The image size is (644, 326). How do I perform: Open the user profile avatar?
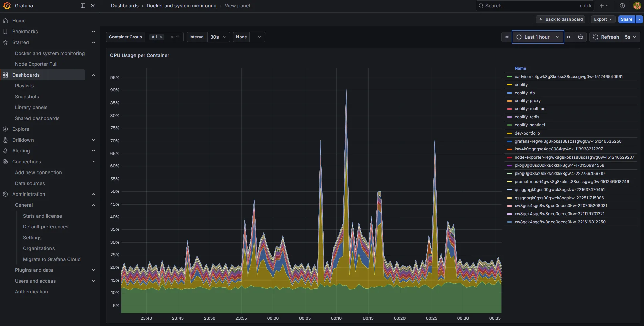(637, 6)
